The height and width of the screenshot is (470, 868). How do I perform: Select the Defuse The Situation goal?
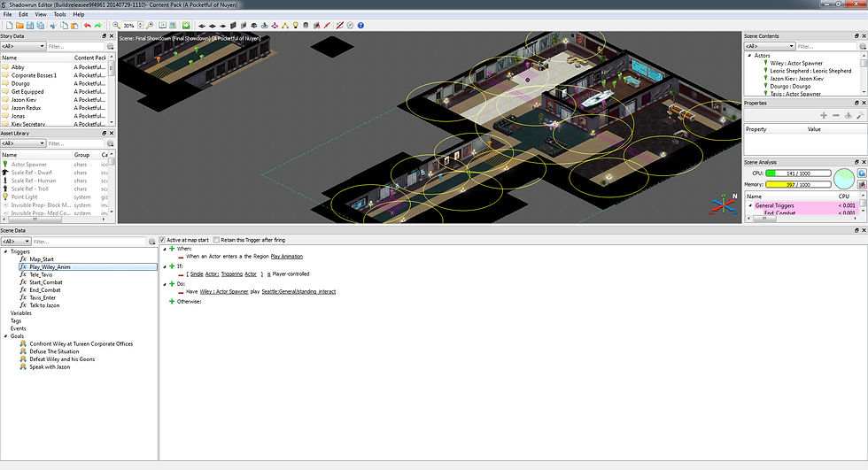coord(54,351)
